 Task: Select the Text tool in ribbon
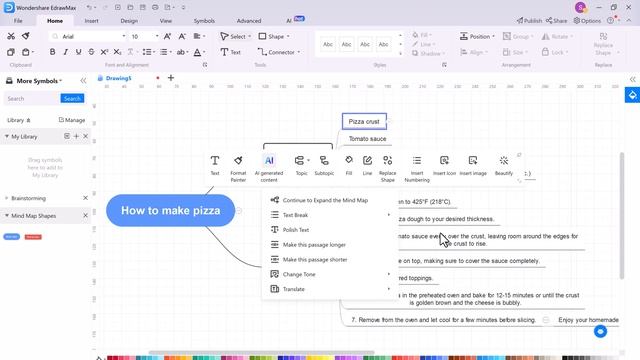(231, 52)
